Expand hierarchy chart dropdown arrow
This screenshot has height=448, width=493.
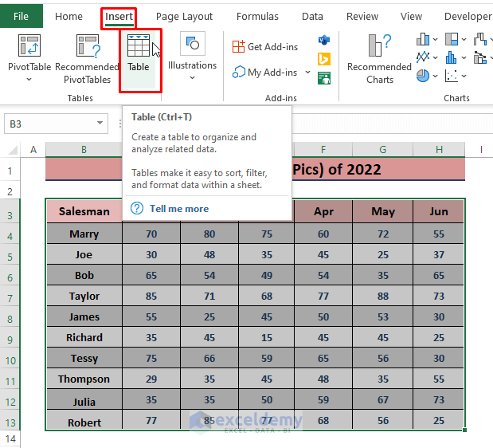click(464, 40)
